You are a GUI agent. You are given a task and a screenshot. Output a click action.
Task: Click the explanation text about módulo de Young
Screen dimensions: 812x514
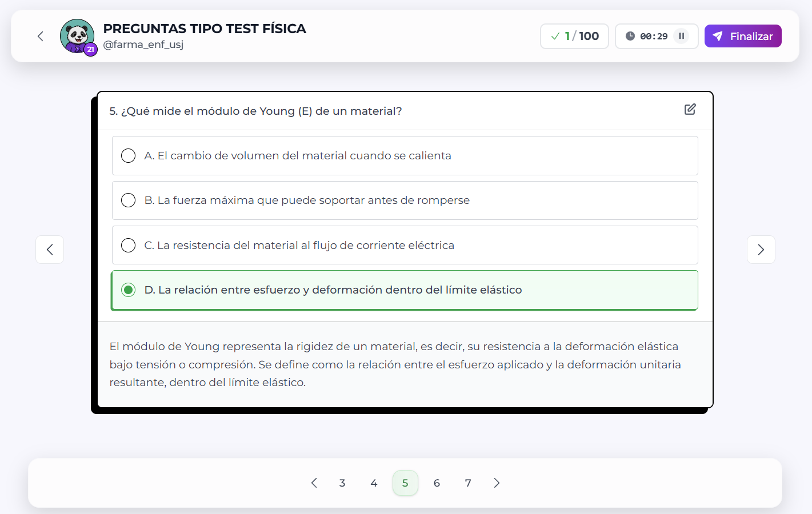[394, 364]
